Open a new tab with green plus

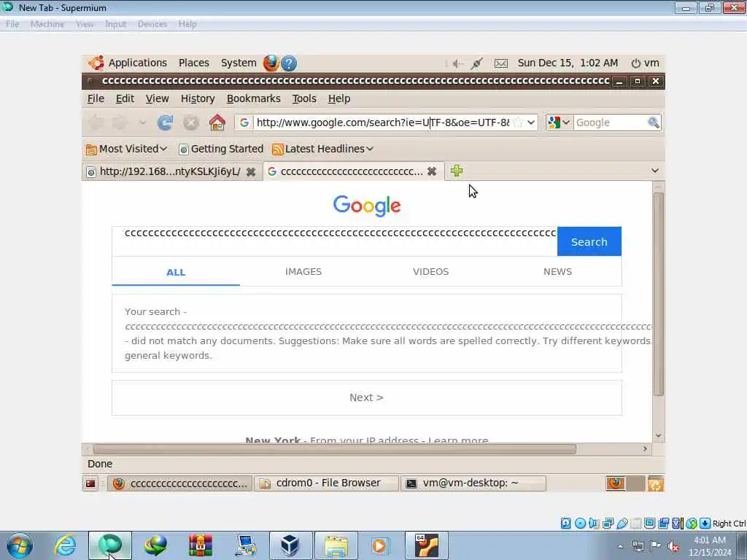pos(457,171)
